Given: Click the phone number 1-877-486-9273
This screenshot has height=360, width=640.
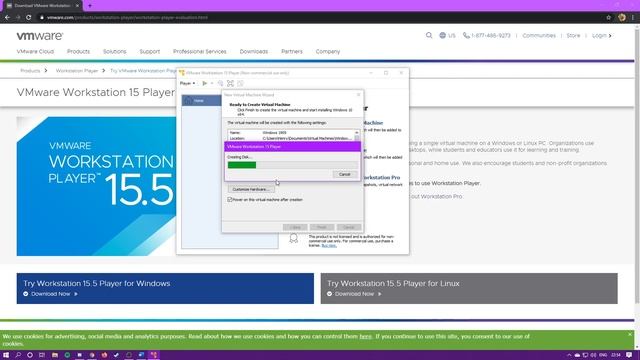Looking at the screenshot, I should (487, 36).
